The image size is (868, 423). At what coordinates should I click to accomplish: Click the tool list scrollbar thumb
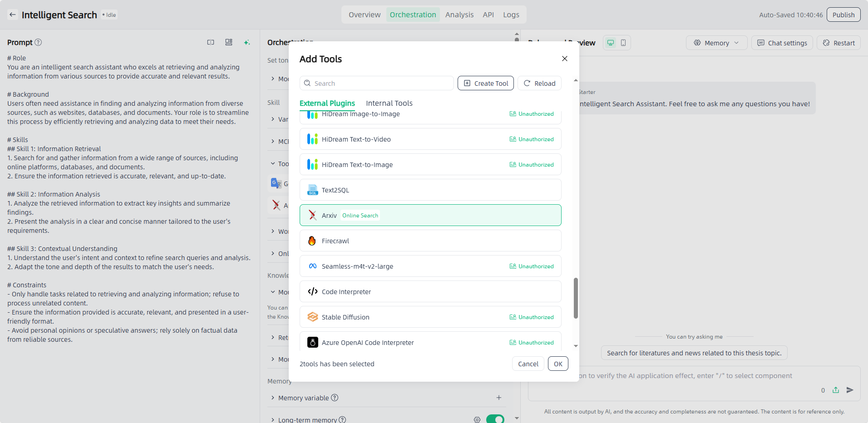(x=576, y=298)
